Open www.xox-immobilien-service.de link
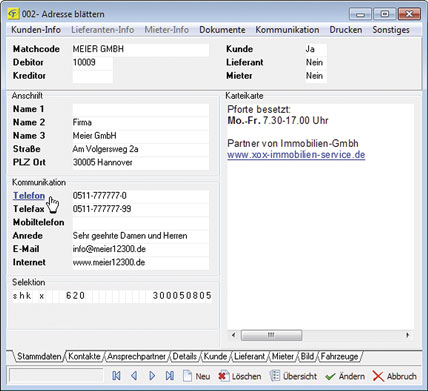The image size is (428, 391). [296, 155]
